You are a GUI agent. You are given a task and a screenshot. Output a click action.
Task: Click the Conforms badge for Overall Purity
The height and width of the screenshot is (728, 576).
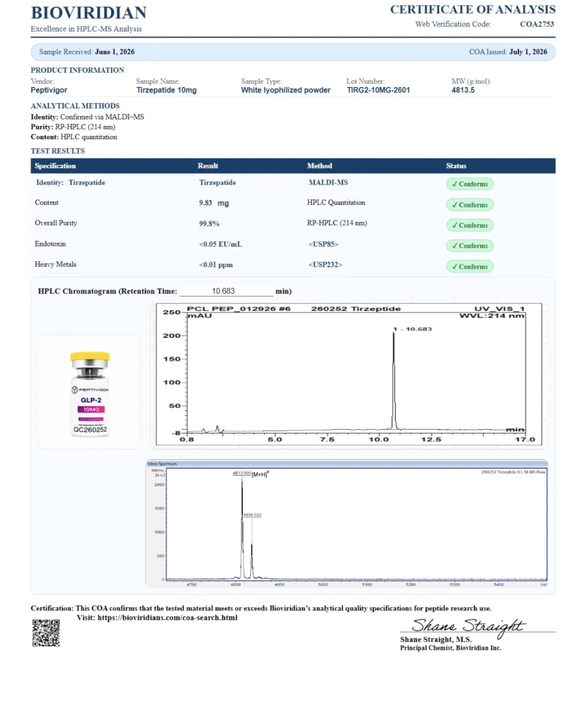470,225
